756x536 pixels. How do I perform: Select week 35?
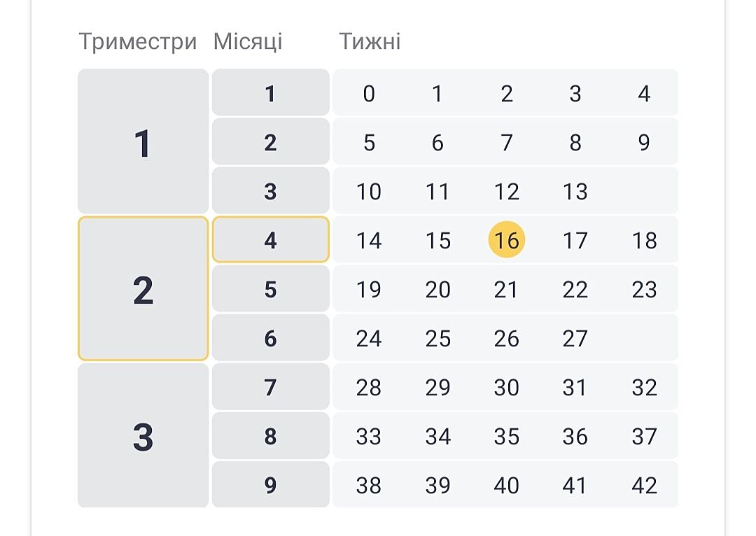pyautogui.click(x=506, y=436)
